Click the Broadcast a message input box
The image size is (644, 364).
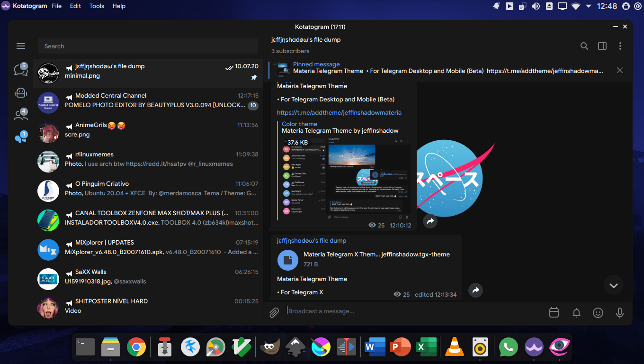(x=414, y=311)
